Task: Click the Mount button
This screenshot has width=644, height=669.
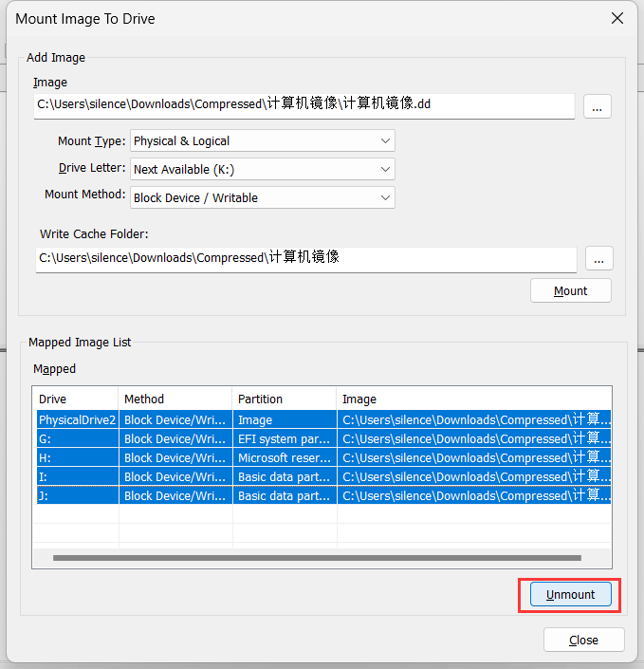Action: (x=571, y=291)
